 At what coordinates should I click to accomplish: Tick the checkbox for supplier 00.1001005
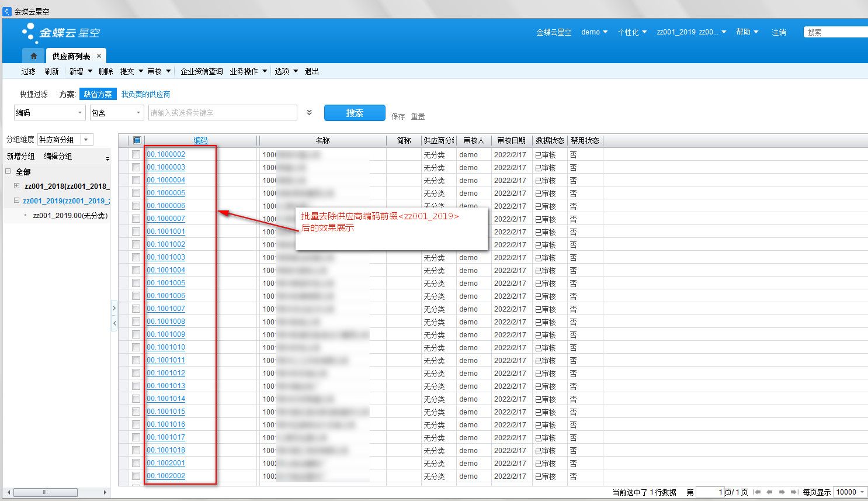point(136,283)
